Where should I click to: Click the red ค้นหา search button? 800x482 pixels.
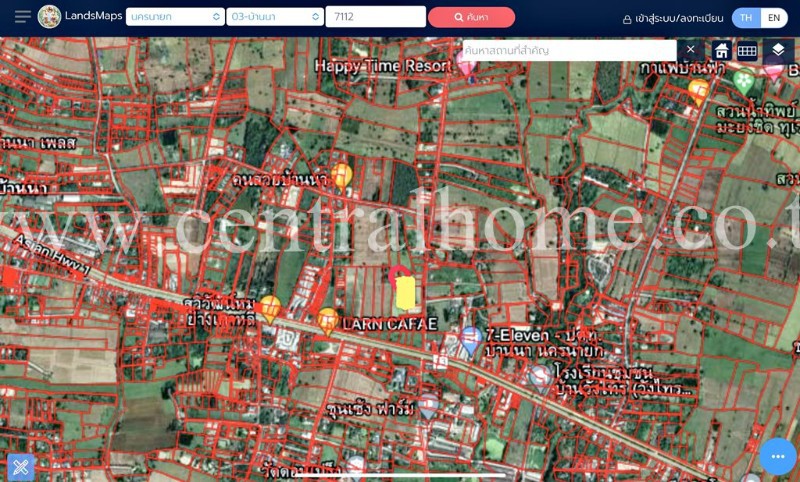tap(471, 17)
